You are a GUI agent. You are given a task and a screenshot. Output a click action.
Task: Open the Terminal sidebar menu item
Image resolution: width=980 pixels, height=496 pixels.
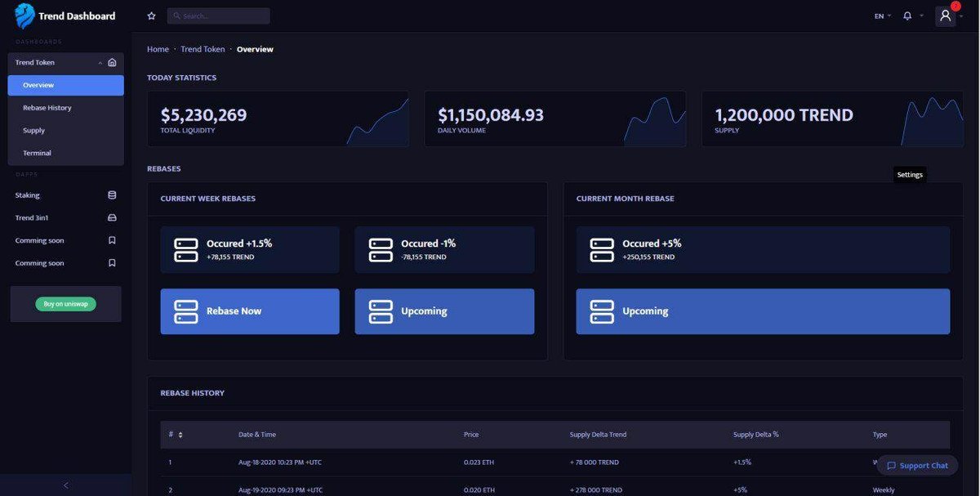(x=38, y=152)
